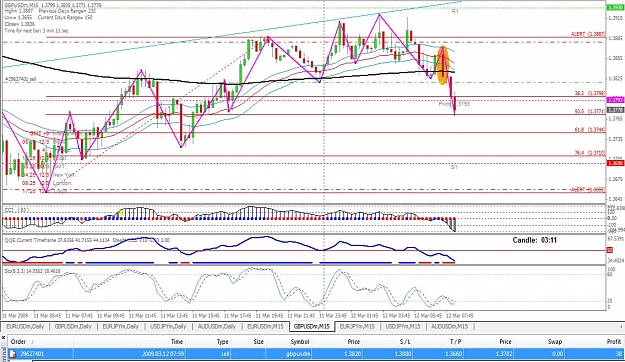Click the ALERT (1.3887) label at chart top

pos(588,34)
